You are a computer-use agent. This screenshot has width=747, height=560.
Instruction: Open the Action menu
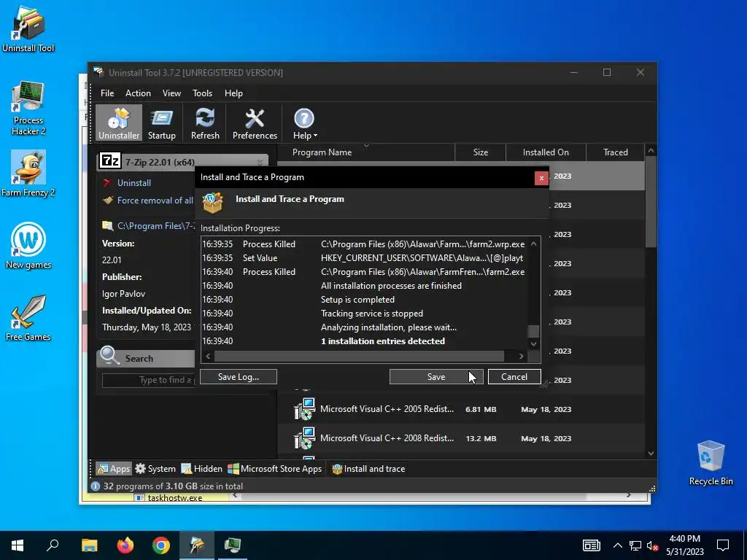coord(138,93)
